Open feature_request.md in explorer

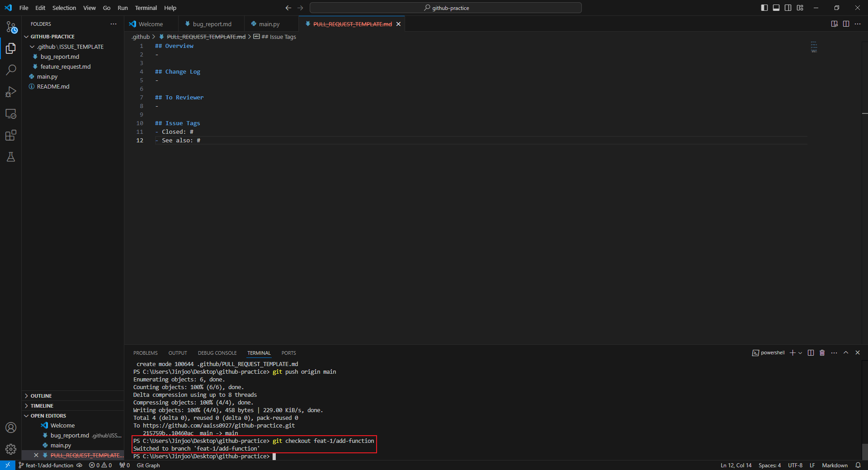point(73,66)
